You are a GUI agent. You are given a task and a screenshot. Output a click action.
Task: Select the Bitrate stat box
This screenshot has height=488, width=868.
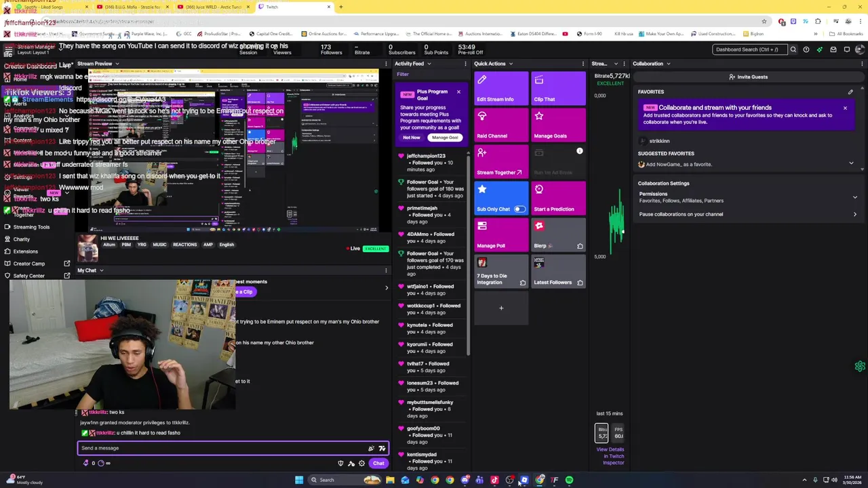[x=601, y=432]
